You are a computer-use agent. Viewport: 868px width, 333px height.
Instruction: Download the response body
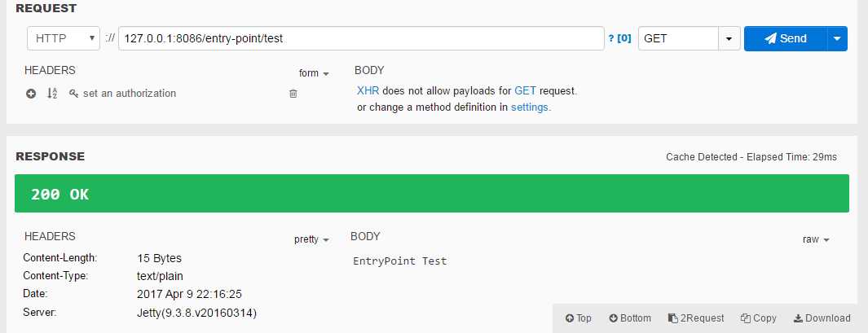click(822, 318)
